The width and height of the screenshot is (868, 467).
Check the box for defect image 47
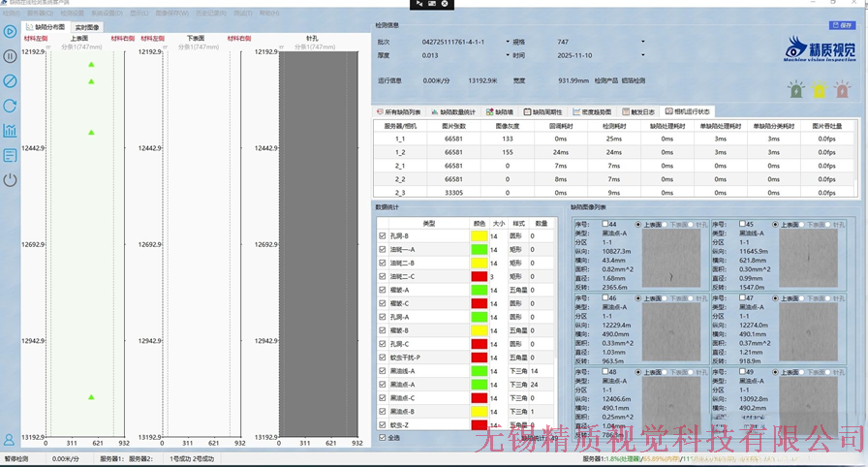coord(742,297)
